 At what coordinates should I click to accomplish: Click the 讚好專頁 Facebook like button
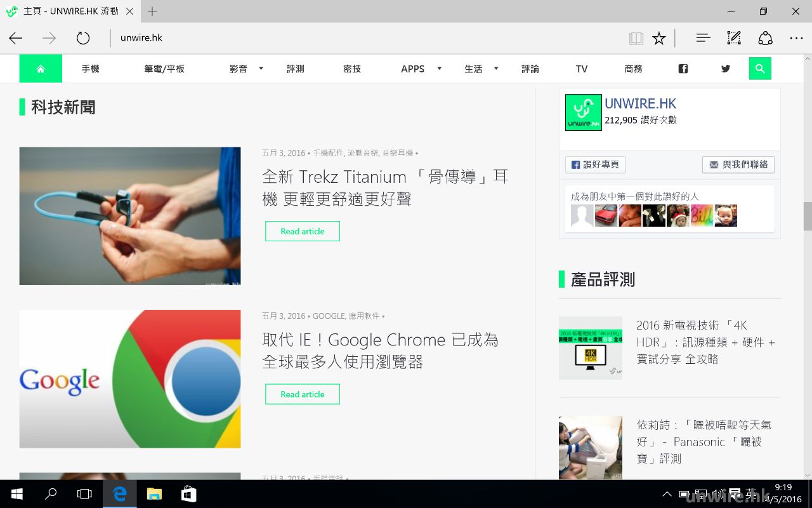click(x=595, y=164)
